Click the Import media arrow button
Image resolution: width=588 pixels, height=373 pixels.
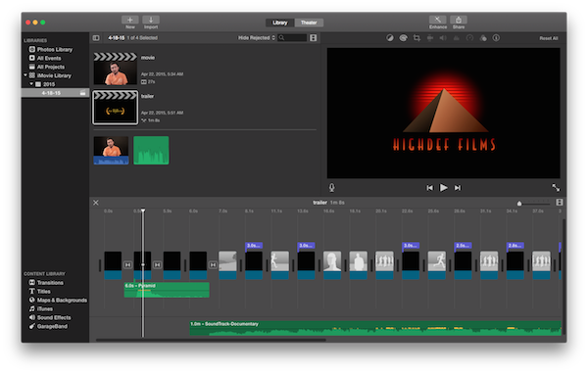pos(151,20)
